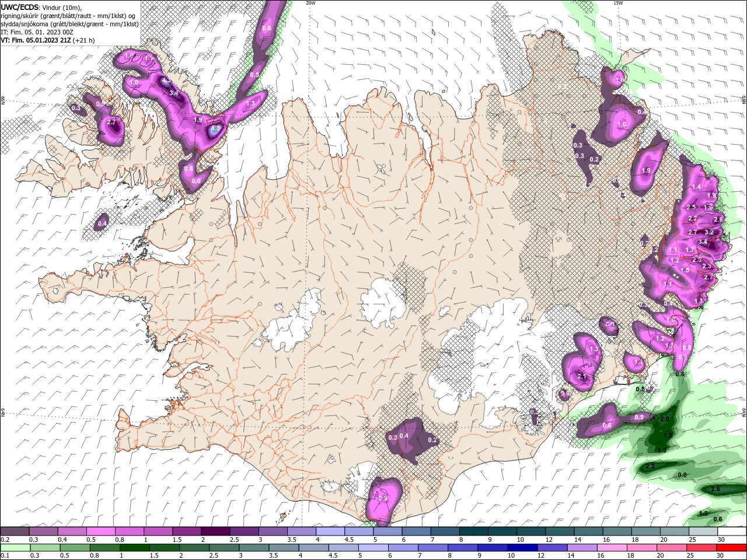747x560 pixels.
Task: Pick the deep blue swatch labeled 10 in lower legend
Action: [522, 548]
